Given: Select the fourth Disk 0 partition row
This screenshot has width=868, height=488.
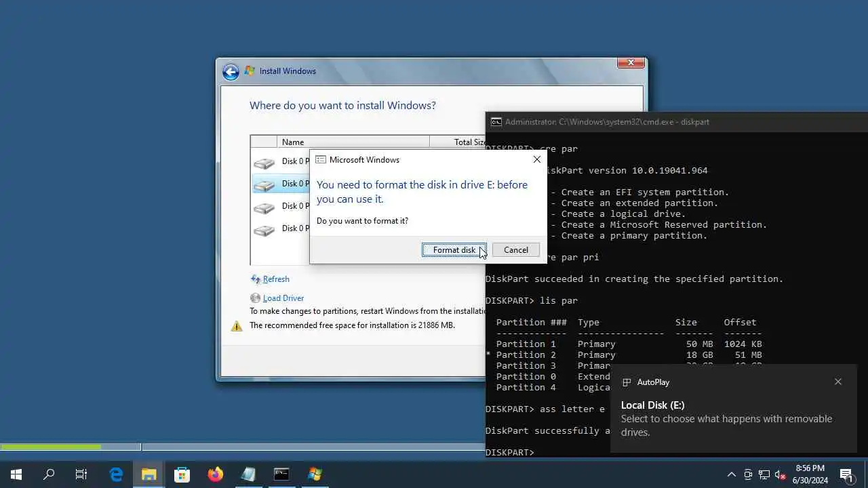Looking at the screenshot, I should click(x=281, y=228).
